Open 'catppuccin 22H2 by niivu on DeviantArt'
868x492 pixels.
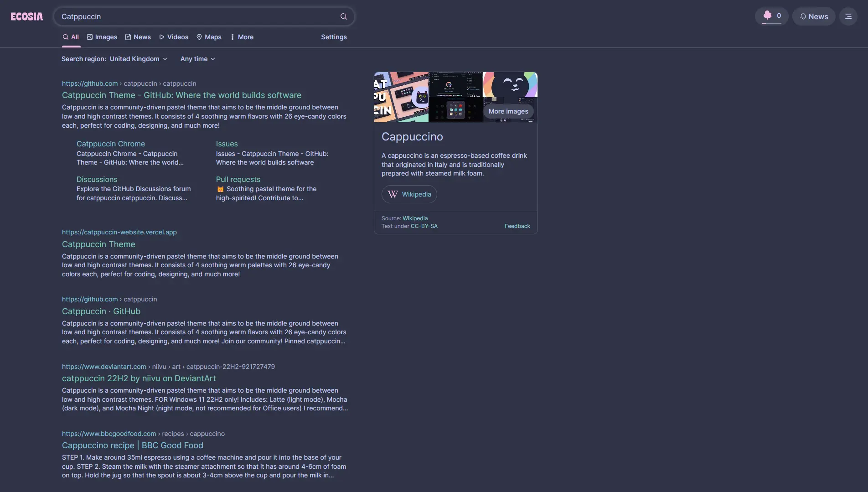(x=139, y=378)
